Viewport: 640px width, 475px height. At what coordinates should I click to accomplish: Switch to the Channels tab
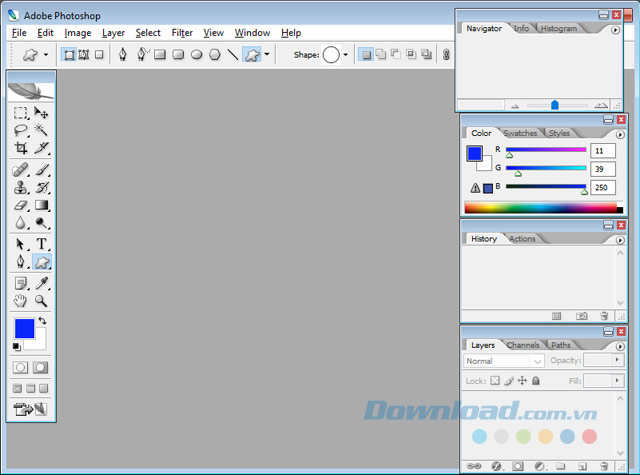(523, 345)
